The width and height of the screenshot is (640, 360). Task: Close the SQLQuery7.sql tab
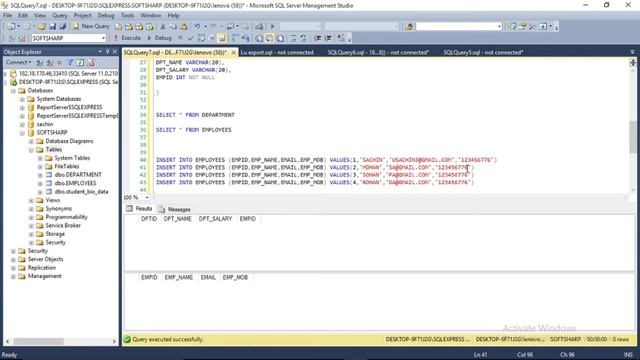coord(234,53)
